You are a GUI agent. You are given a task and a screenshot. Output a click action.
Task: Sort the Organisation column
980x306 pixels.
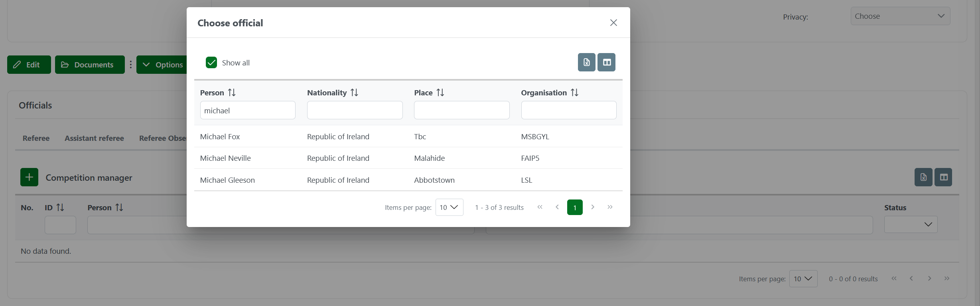(574, 93)
